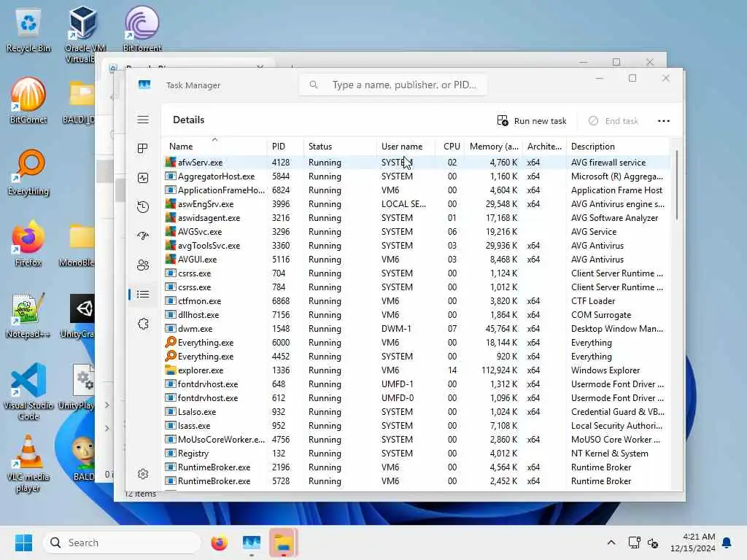The image size is (747, 560).
Task: Open the App history page icon
Action: (x=143, y=206)
